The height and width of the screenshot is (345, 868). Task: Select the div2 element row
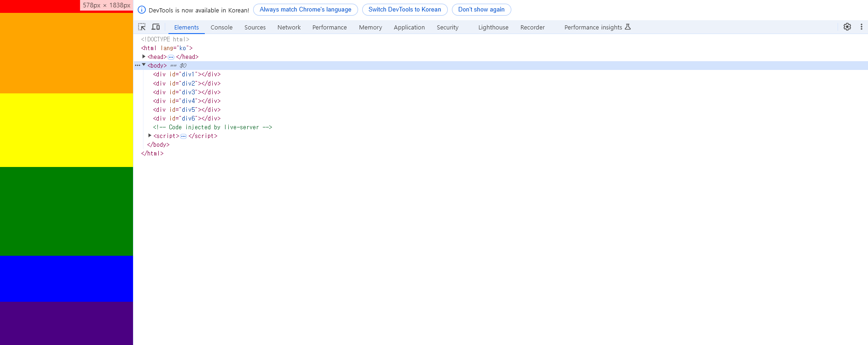pyautogui.click(x=501, y=83)
